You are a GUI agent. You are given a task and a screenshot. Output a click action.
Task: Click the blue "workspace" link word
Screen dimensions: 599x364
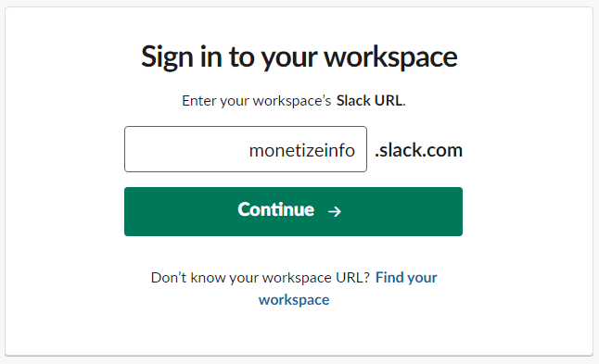pyautogui.click(x=294, y=300)
